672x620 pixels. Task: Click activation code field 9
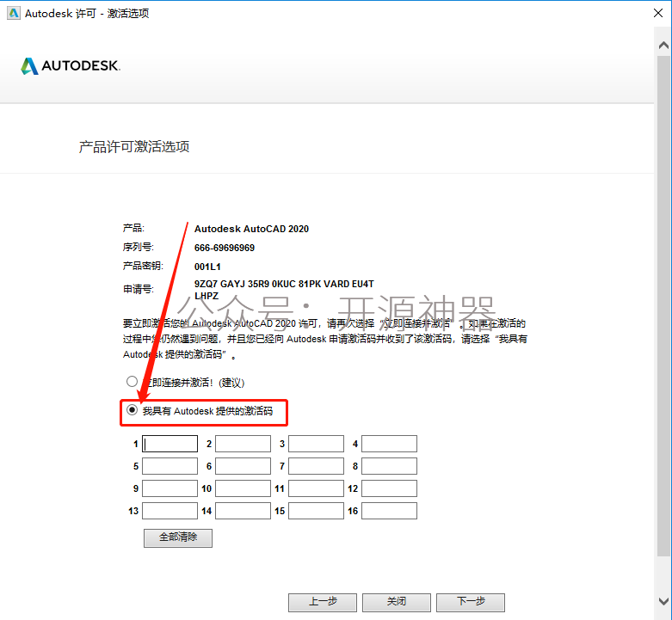170,488
